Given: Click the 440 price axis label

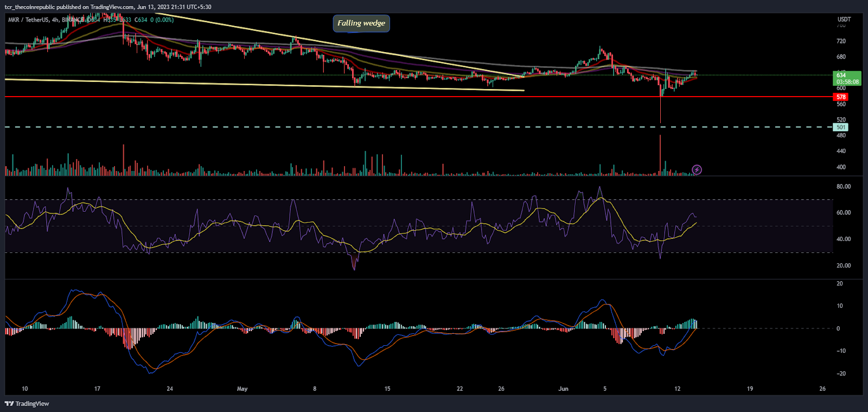Looking at the screenshot, I should point(841,151).
